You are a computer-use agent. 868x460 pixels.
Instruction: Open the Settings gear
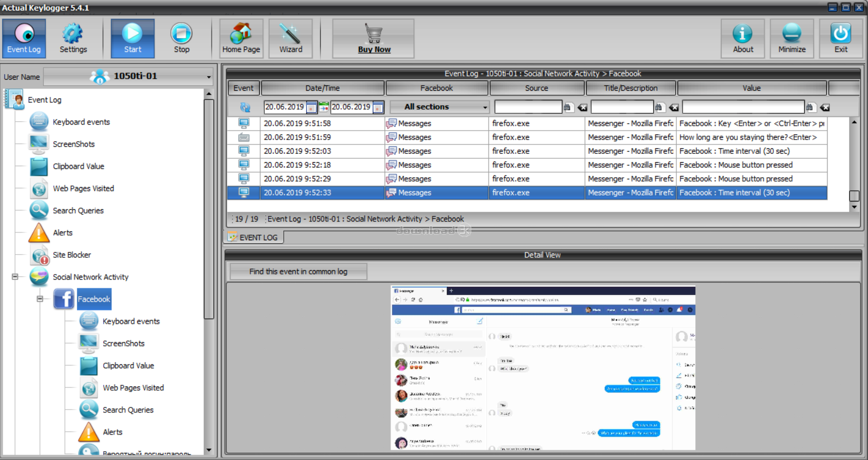pyautogui.click(x=73, y=38)
